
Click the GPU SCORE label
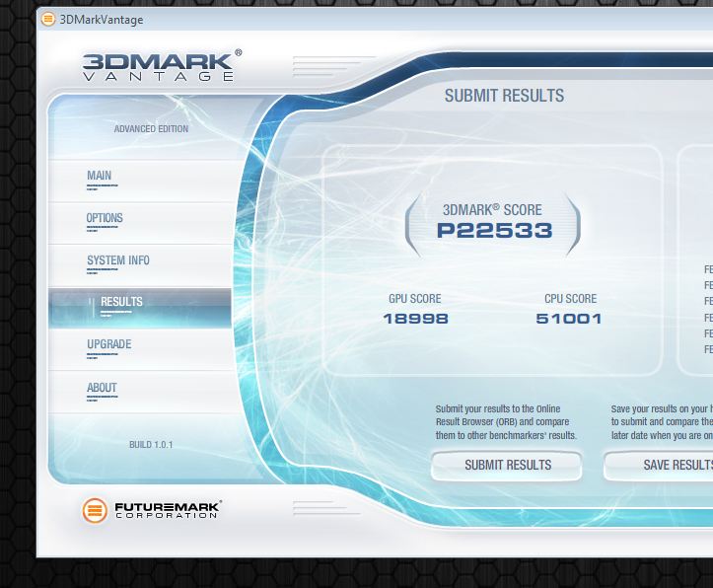(x=415, y=298)
